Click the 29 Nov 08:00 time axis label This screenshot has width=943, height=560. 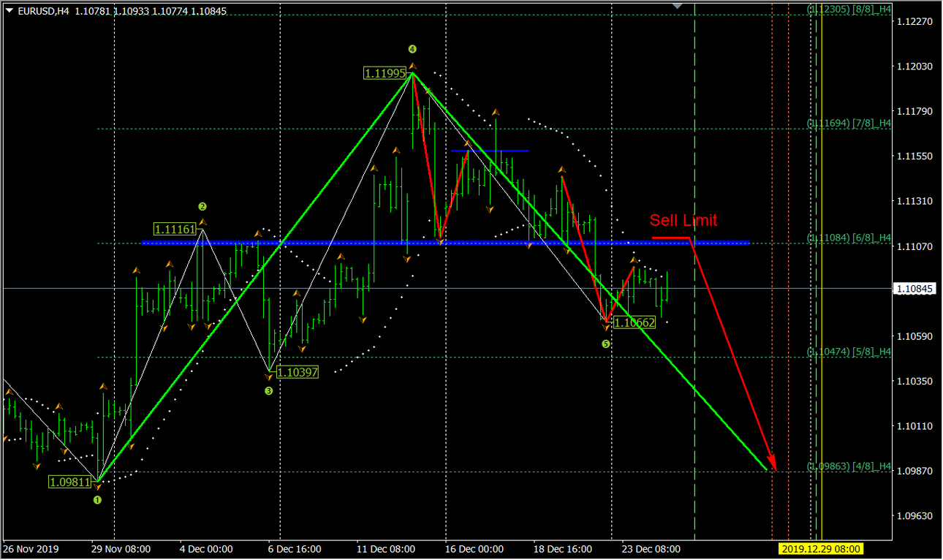[121, 549]
